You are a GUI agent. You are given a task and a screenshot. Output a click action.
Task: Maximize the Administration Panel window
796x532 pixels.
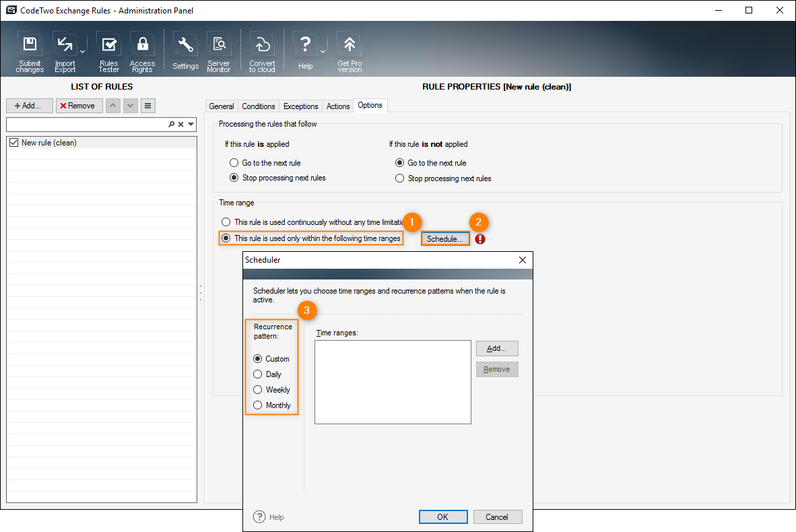[749, 10]
